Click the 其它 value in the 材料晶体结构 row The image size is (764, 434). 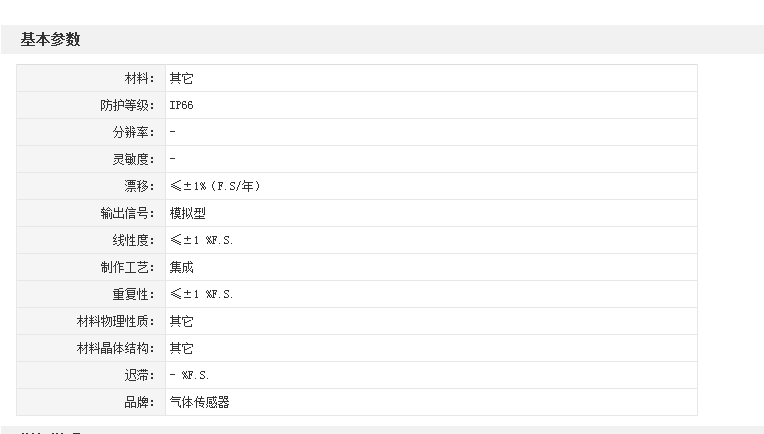pos(181,348)
